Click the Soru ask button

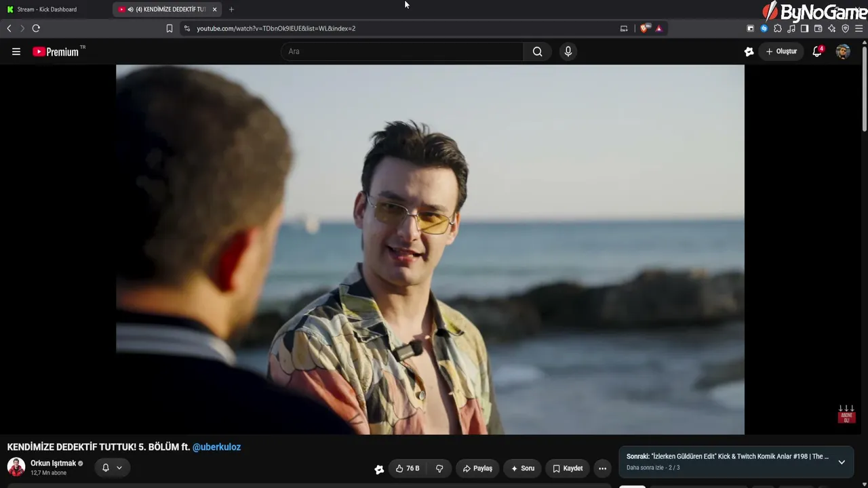(522, 468)
